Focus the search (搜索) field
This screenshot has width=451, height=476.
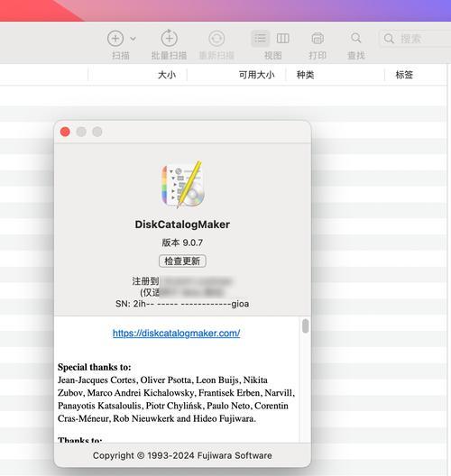[x=415, y=39]
